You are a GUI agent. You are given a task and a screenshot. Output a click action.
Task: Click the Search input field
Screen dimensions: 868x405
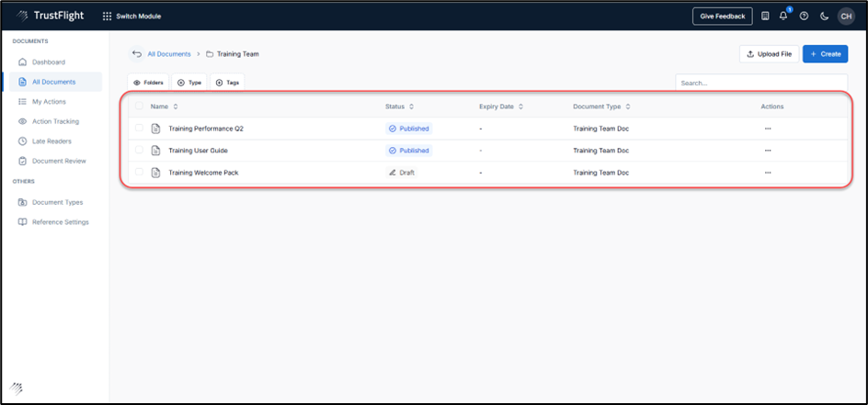click(760, 83)
